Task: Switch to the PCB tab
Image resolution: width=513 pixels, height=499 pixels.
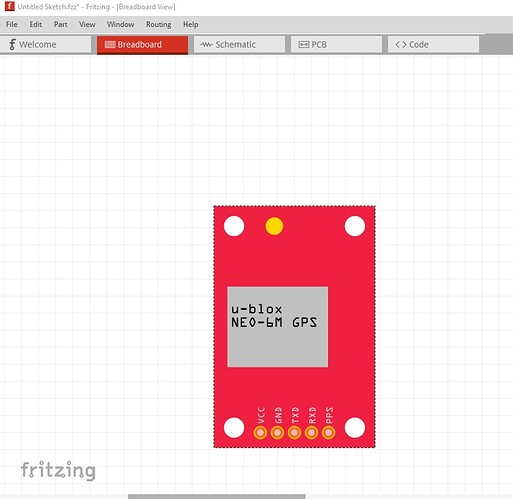Action: coord(336,44)
